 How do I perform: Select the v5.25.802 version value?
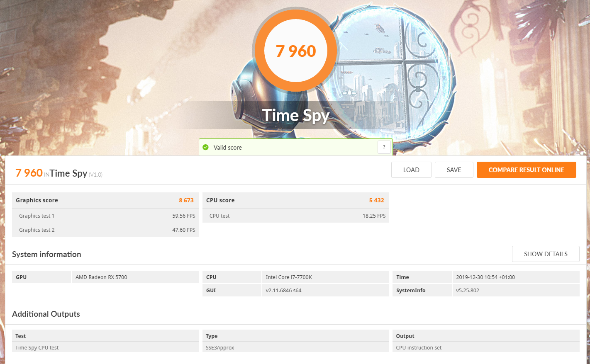(x=468, y=290)
